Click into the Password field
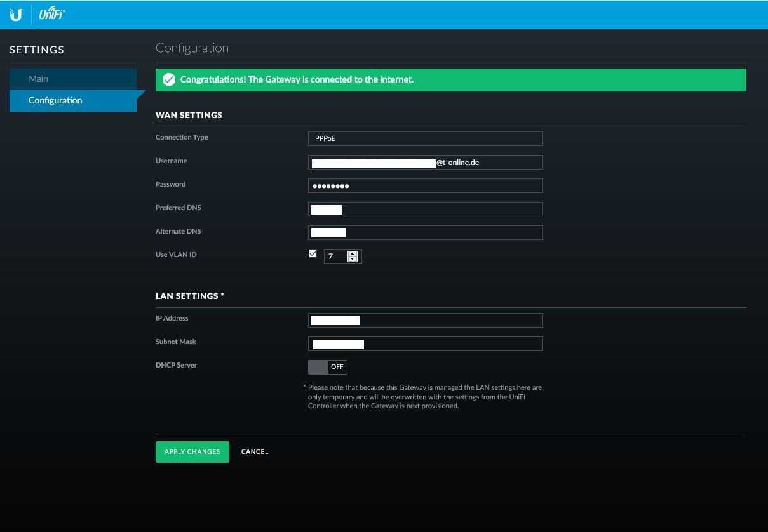This screenshot has height=532, width=768. coord(425,185)
